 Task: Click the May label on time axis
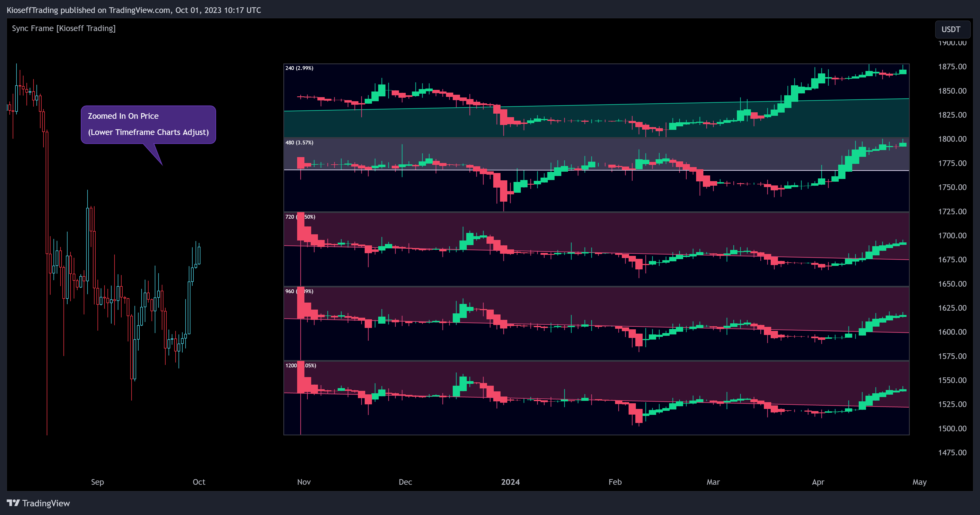point(919,482)
